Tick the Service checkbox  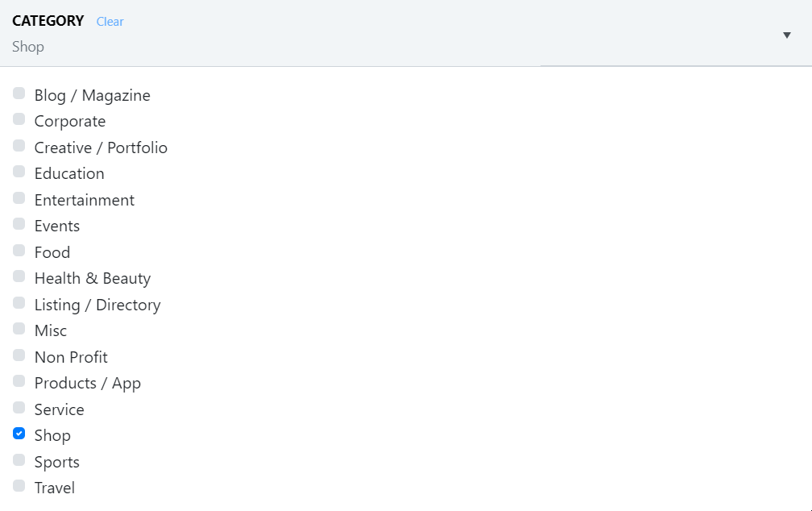19,408
